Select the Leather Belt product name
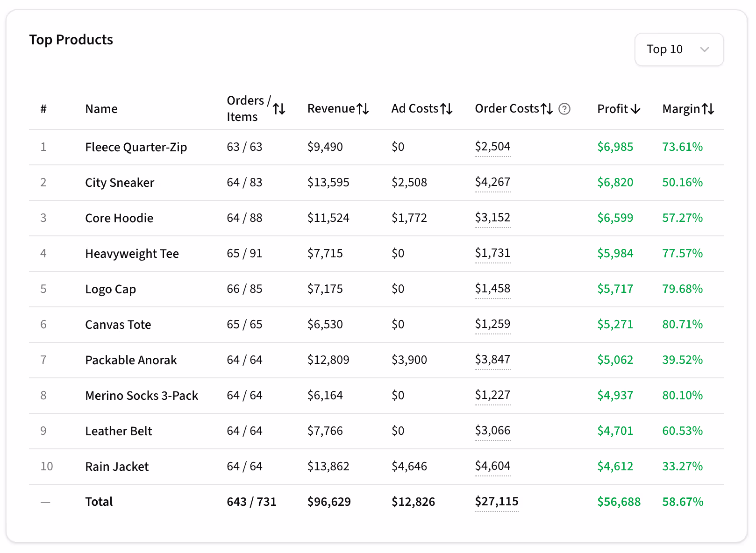This screenshot has width=756, height=553. pyautogui.click(x=119, y=431)
